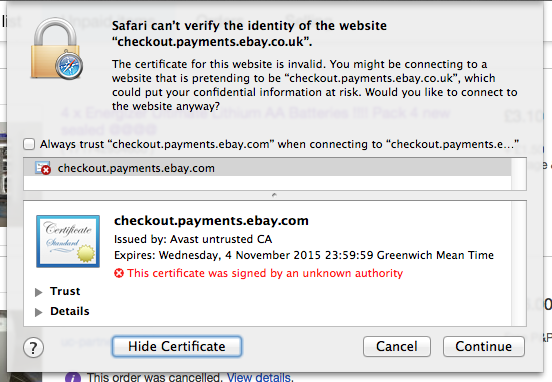This screenshot has height=382, width=552.
Task: Click the purple info icon near cancelled order
Action: [73, 377]
